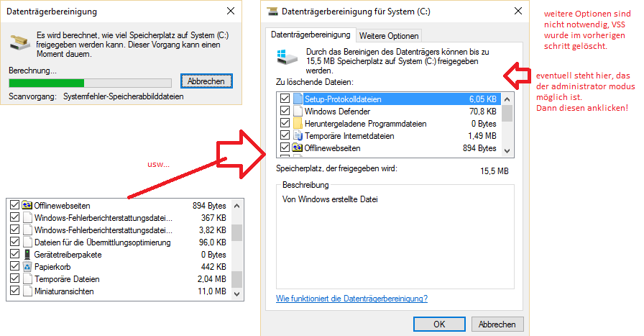Close Datenträgerbereinigung für System (C:) dialog

tap(518, 11)
